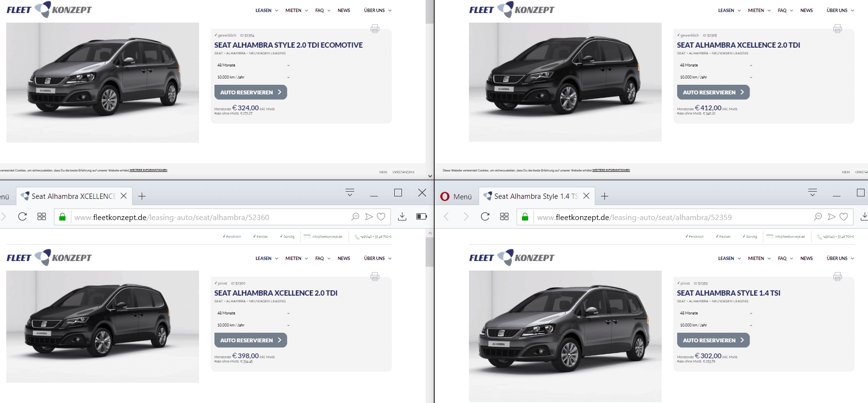Viewport: 868px width, 403px height.
Task: Click Fleet Konzept logo in ID 52364 window
Action: [49, 10]
